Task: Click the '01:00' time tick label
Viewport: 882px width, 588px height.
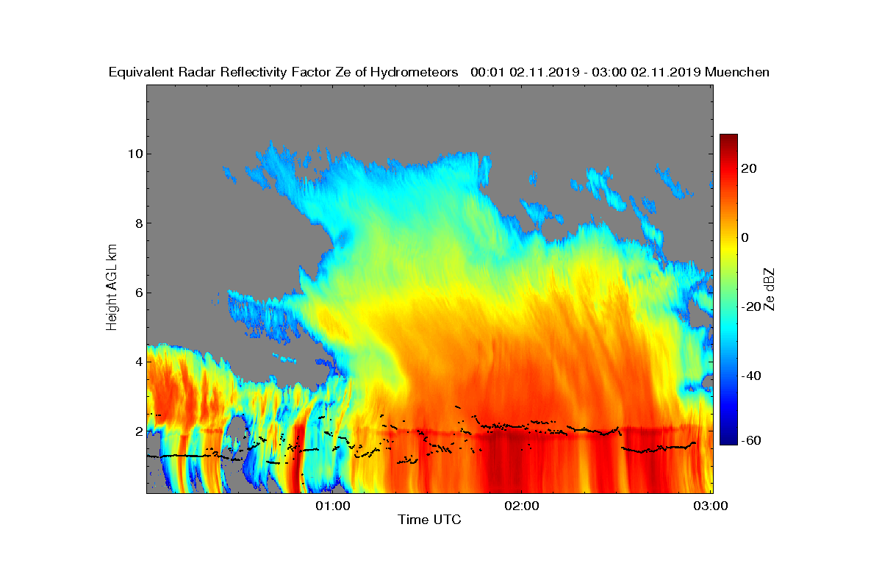Action: [332, 505]
